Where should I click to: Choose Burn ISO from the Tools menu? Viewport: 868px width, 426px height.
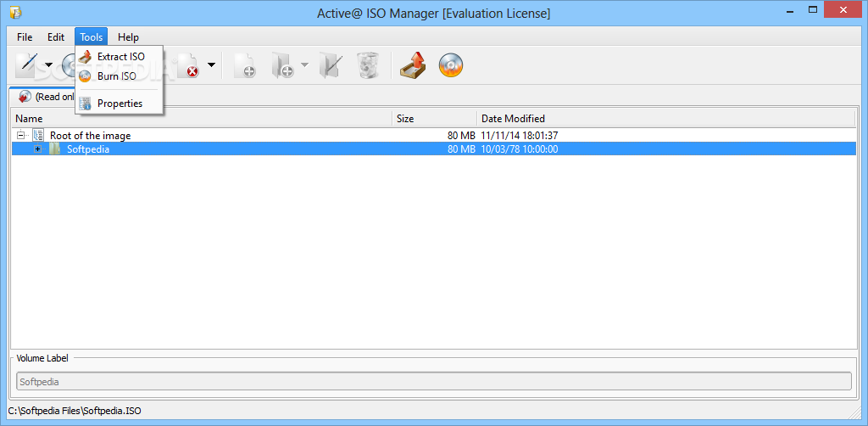(119, 76)
